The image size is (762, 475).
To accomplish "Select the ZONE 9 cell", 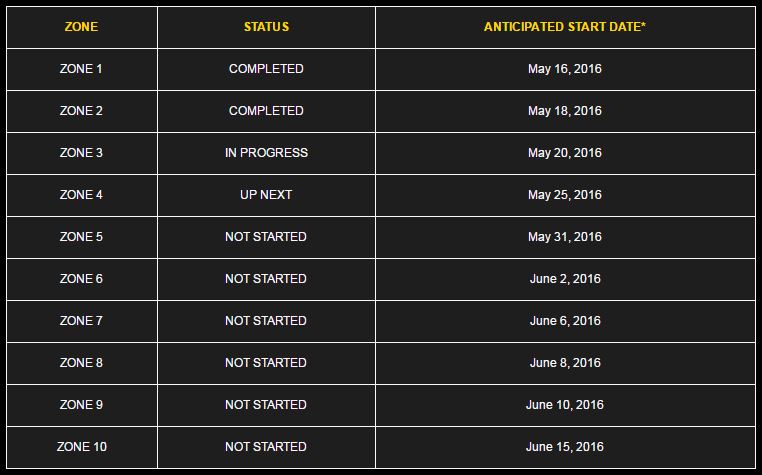I will coord(81,405).
